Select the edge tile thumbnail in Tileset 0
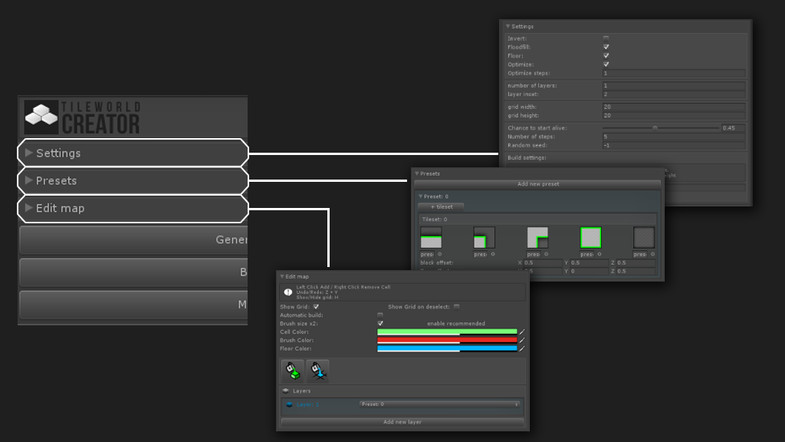Viewport: 785px width, 442px height. click(x=431, y=238)
